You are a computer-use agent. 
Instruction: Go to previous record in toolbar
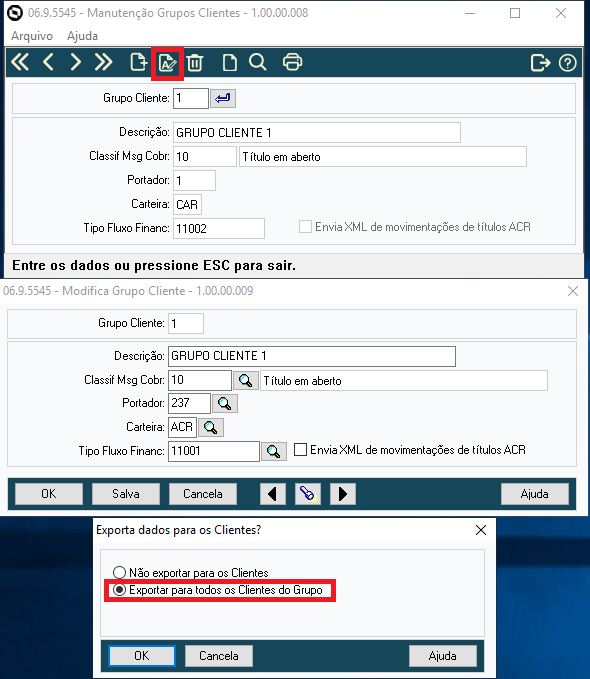click(x=48, y=62)
